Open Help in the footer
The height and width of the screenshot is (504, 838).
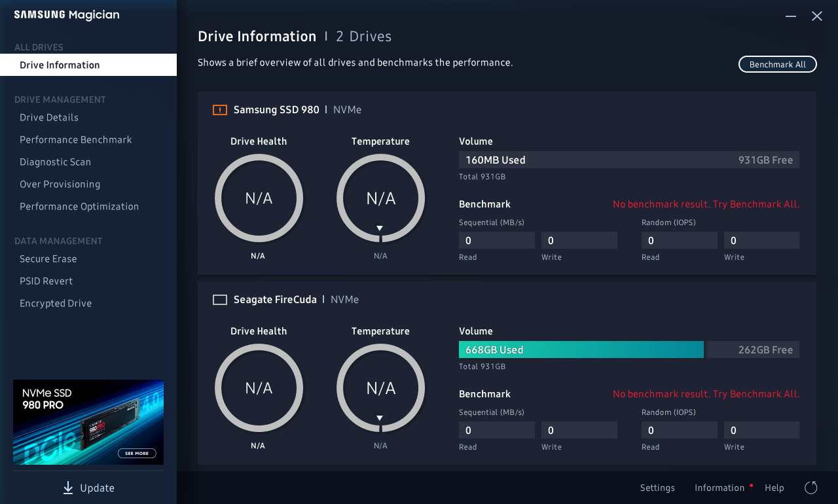tap(774, 488)
